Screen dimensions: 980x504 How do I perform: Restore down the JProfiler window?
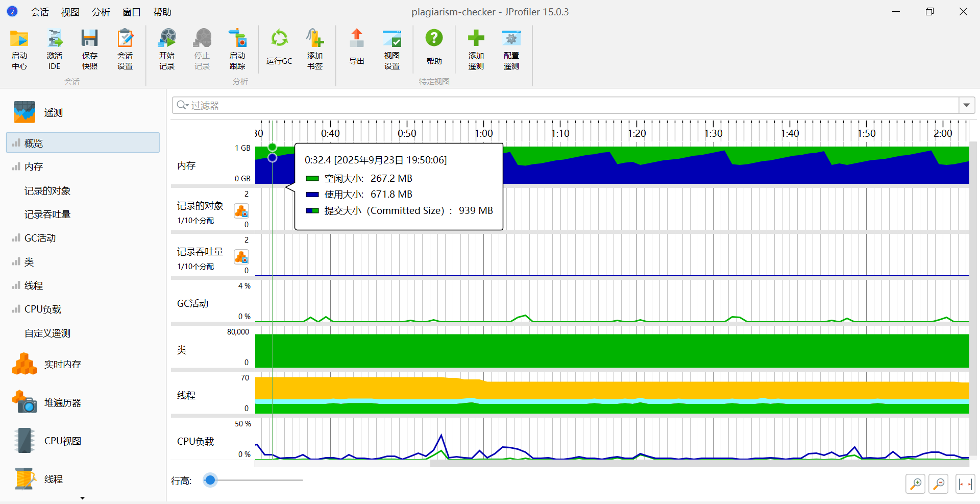pos(929,12)
